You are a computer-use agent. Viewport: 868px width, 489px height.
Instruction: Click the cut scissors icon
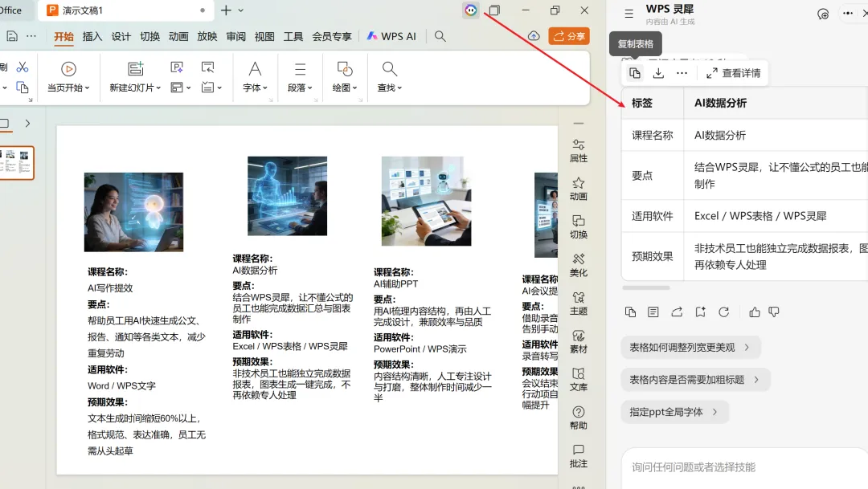(x=23, y=67)
